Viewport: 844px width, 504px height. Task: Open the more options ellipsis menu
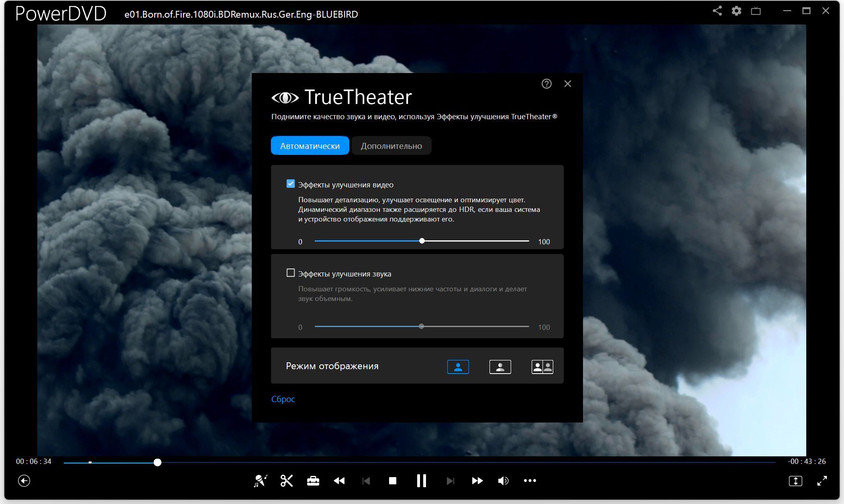(530, 481)
